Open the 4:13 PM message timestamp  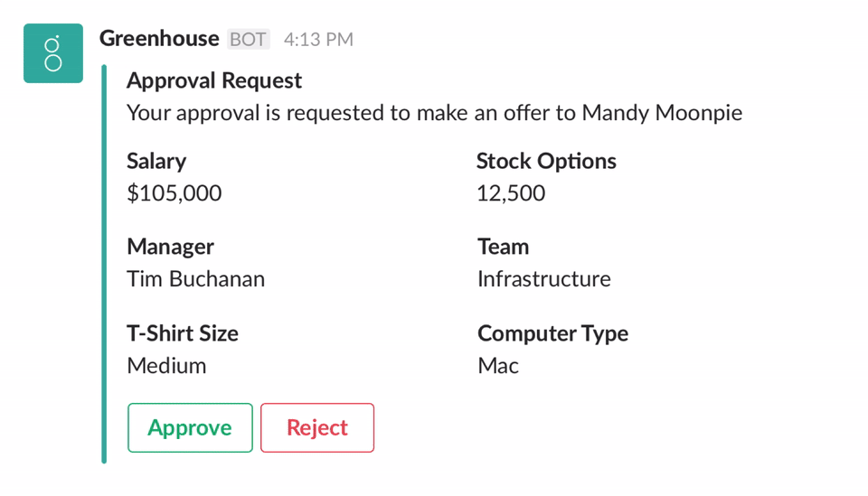(x=318, y=40)
